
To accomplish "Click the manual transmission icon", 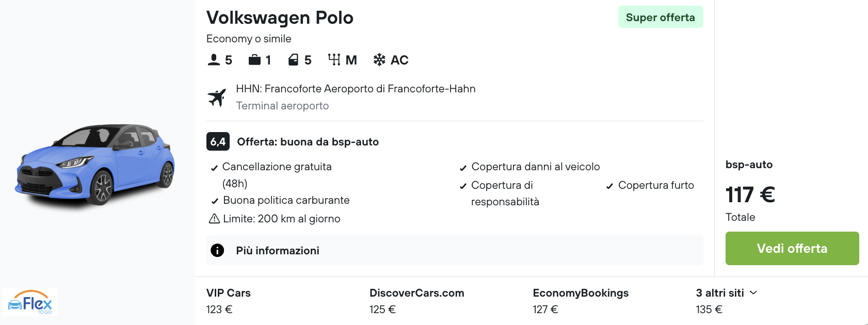I will tap(334, 60).
